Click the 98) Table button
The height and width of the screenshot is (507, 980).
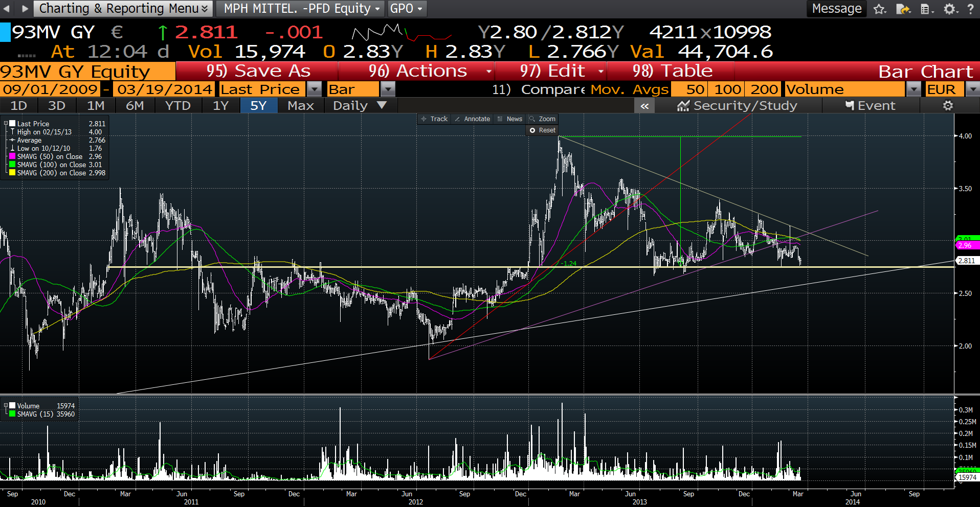tap(672, 71)
